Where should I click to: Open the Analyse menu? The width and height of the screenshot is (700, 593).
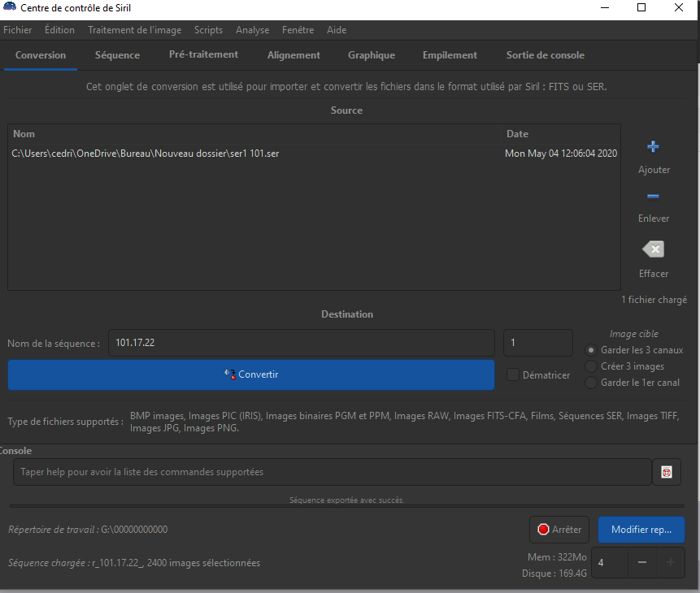click(252, 30)
